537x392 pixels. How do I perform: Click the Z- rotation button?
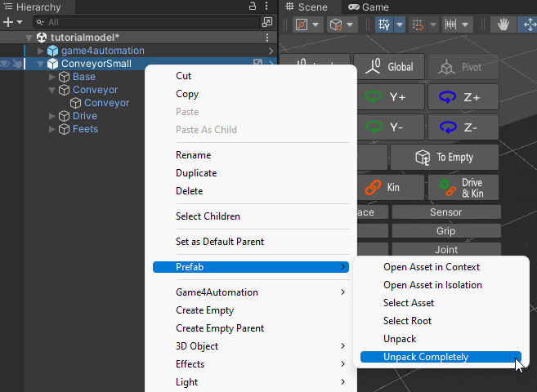(x=463, y=127)
